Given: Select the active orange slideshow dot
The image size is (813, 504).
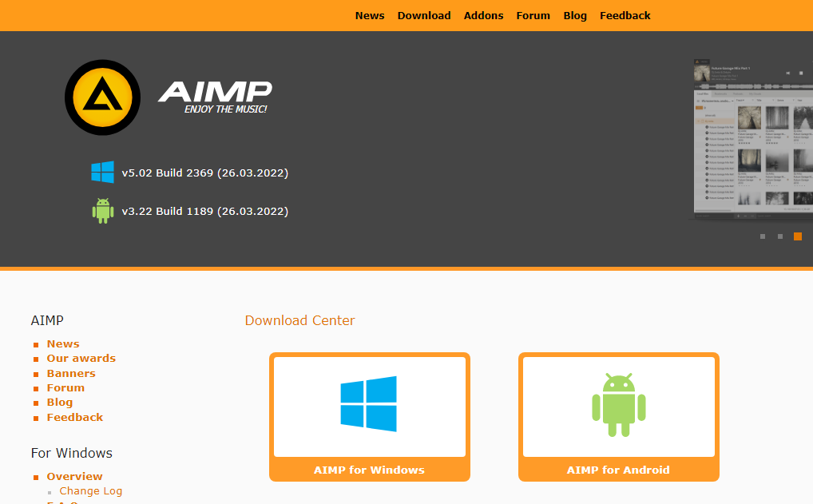Looking at the screenshot, I should (798, 236).
